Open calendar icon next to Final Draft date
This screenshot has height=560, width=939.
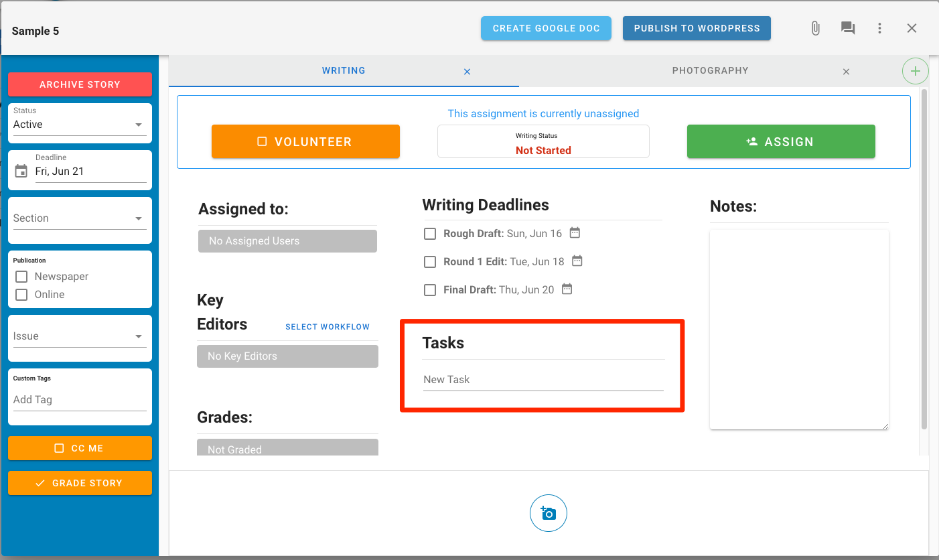pos(567,289)
